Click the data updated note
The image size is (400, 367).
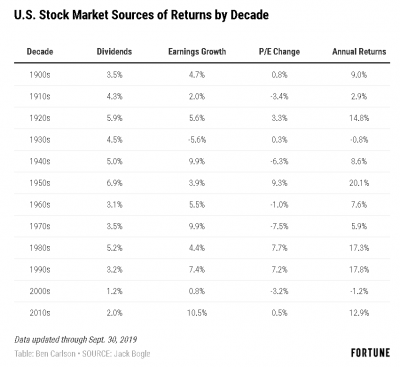click(76, 340)
